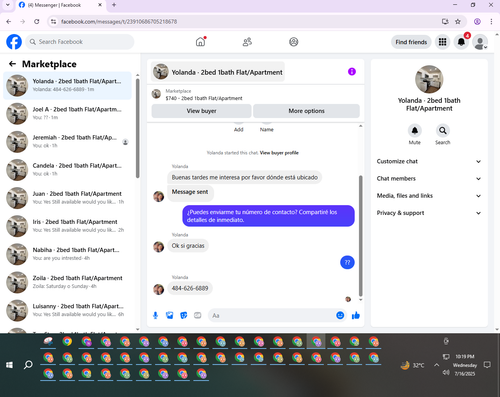Open Windows Start menu
The width and height of the screenshot is (500, 397).
click(x=9, y=365)
